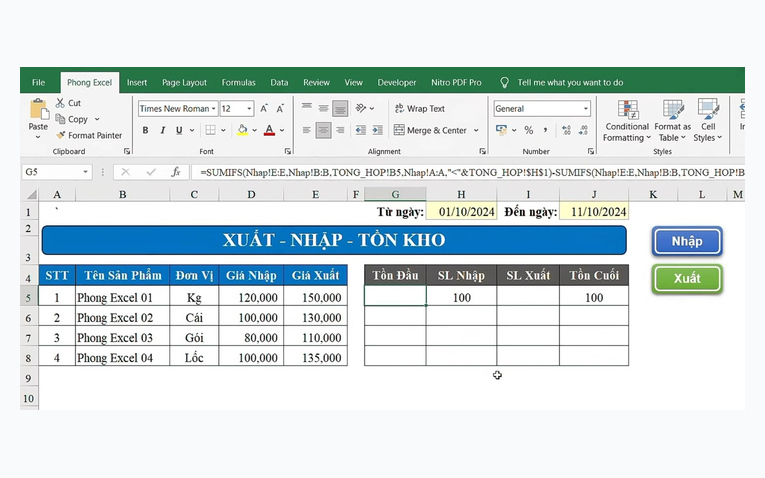Click the formula bar SUMIFS text
Screen dimensions: 765x478
pos(472,172)
